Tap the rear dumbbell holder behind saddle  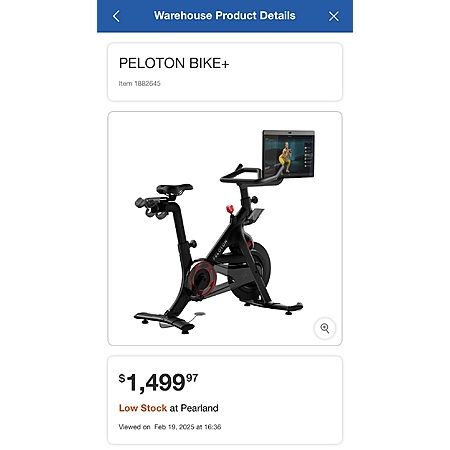click(x=150, y=207)
